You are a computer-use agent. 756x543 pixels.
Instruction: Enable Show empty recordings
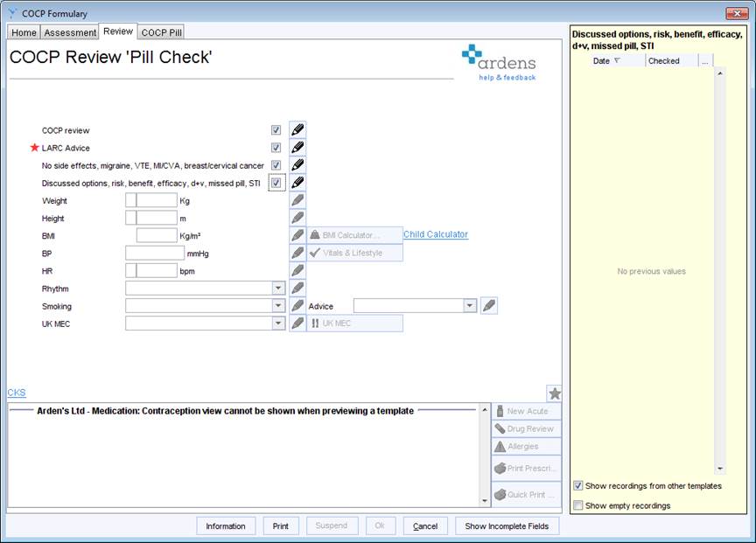(x=578, y=505)
